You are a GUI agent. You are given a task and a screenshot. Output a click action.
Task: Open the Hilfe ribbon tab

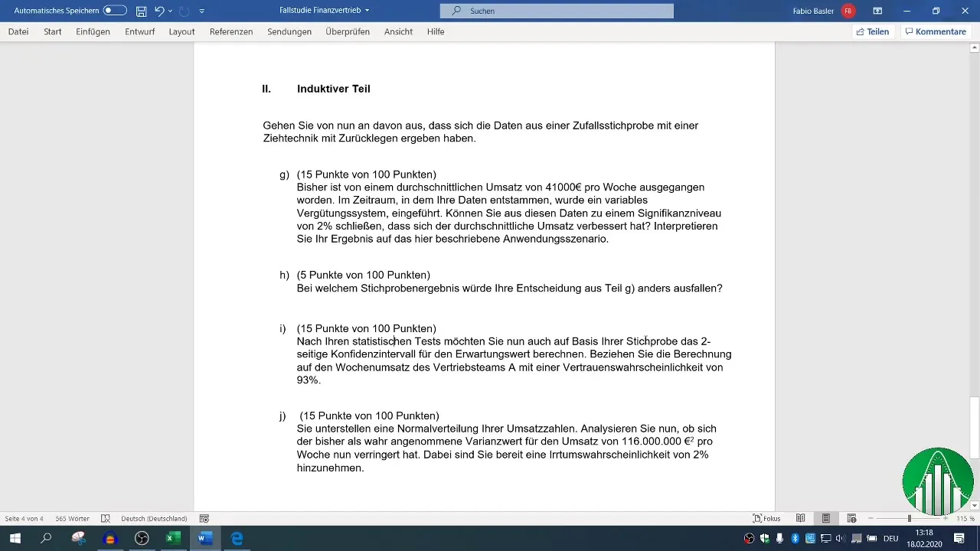click(x=436, y=31)
